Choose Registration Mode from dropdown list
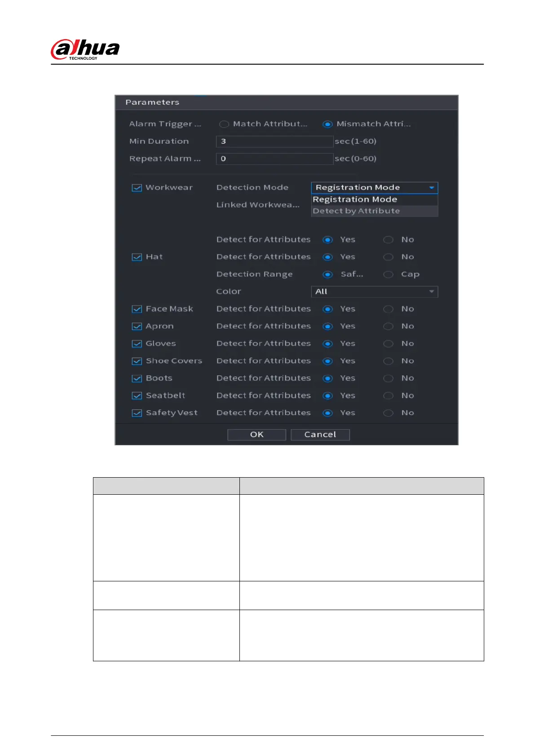 [x=374, y=199]
